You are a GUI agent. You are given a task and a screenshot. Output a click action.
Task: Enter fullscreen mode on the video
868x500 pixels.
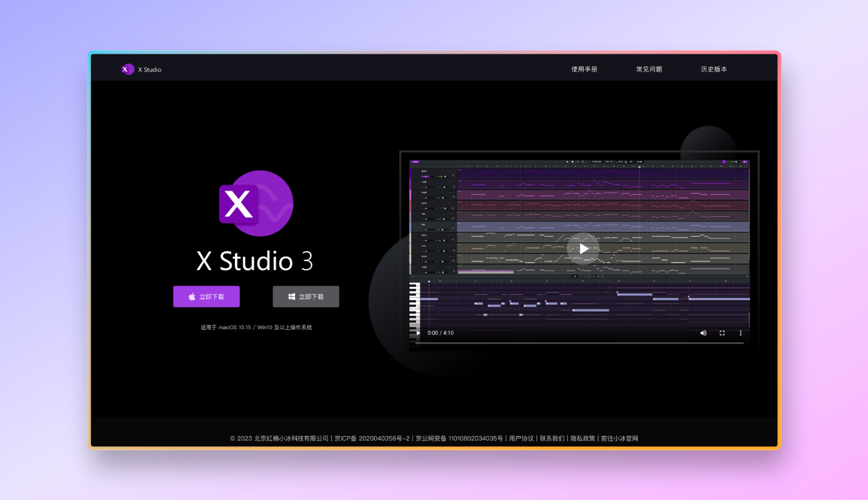[722, 333]
